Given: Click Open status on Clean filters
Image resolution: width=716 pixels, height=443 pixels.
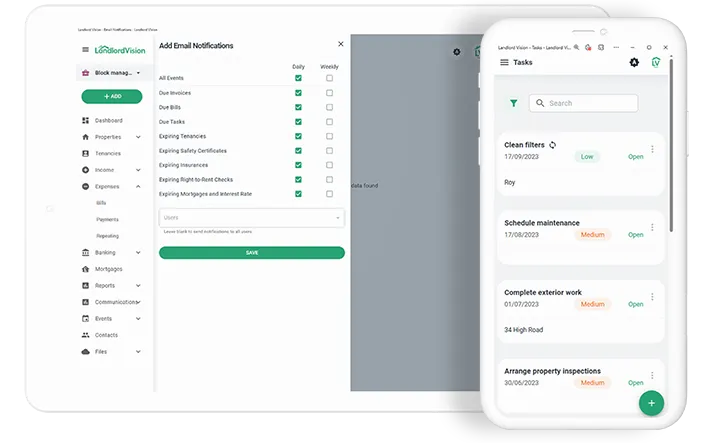Looking at the screenshot, I should (x=636, y=157).
